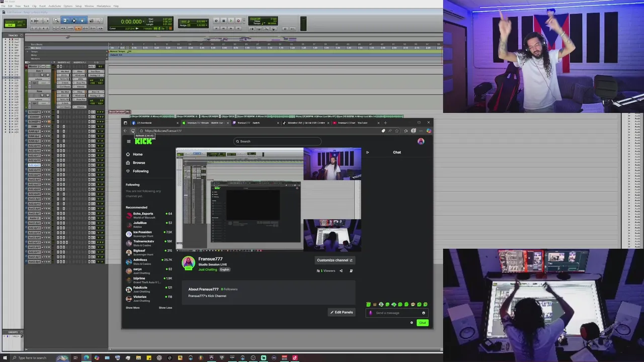
Task: Click the first green emote above chat
Action: point(368,304)
